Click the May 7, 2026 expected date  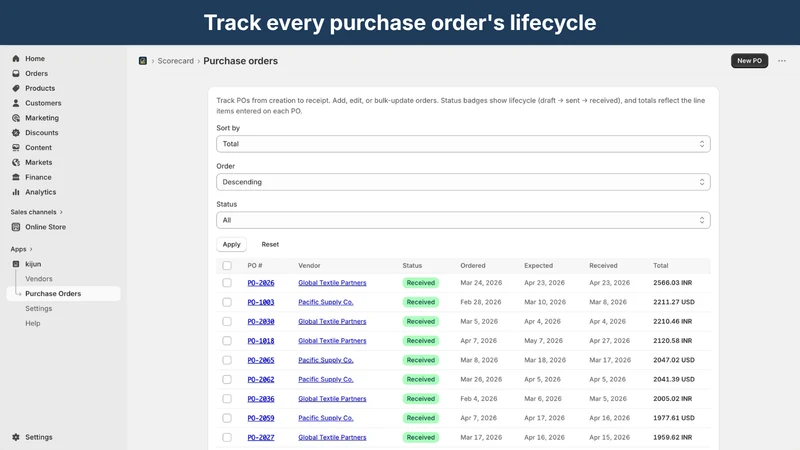543,341
